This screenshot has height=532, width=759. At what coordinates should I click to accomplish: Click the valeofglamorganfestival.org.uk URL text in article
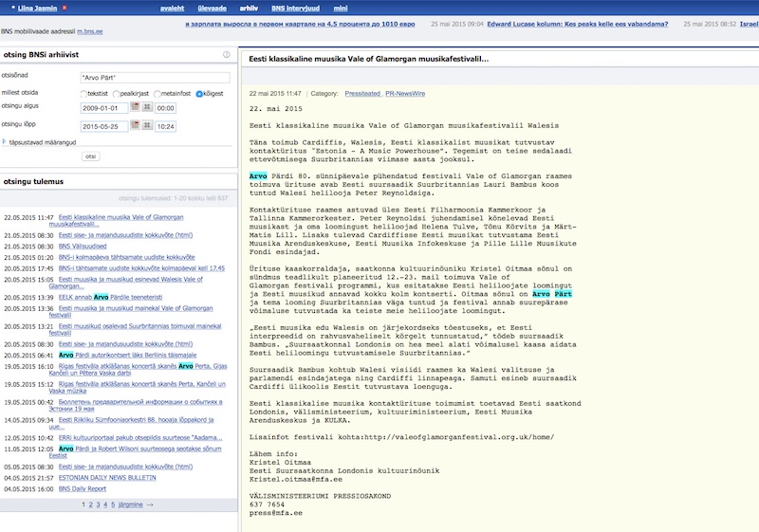point(459,437)
